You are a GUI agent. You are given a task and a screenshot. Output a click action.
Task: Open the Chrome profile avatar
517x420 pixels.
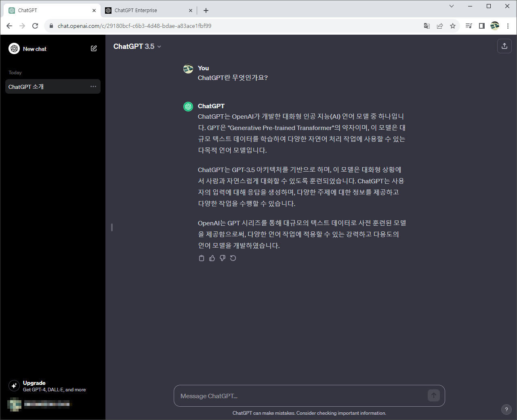[x=495, y=26]
